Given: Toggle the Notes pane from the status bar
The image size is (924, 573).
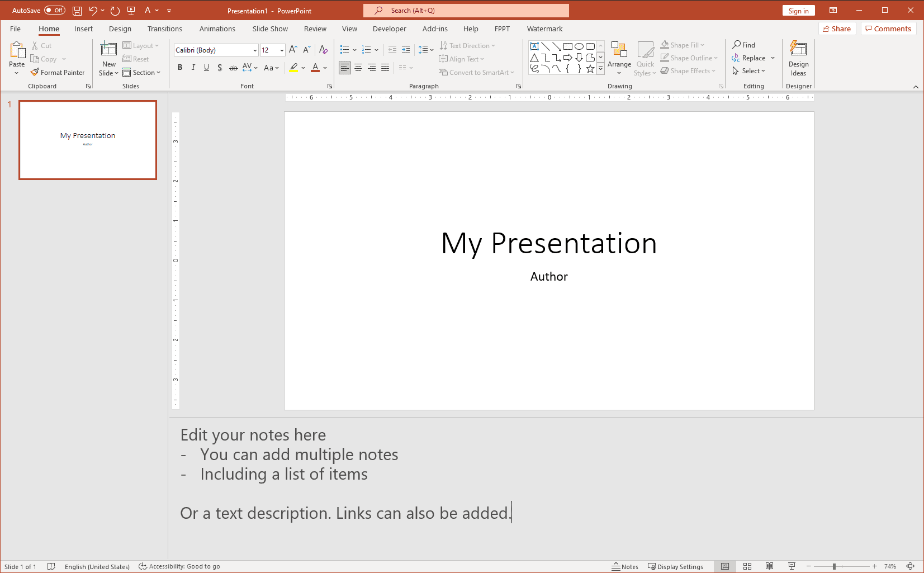Looking at the screenshot, I should point(626,566).
